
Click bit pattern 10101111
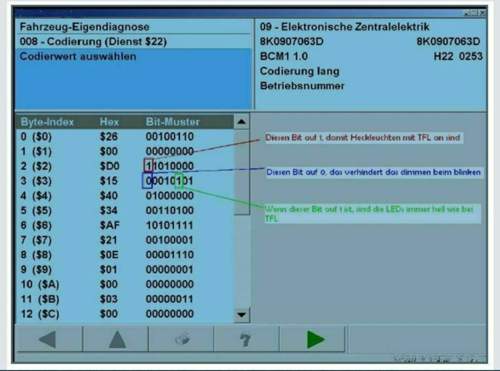170,225
